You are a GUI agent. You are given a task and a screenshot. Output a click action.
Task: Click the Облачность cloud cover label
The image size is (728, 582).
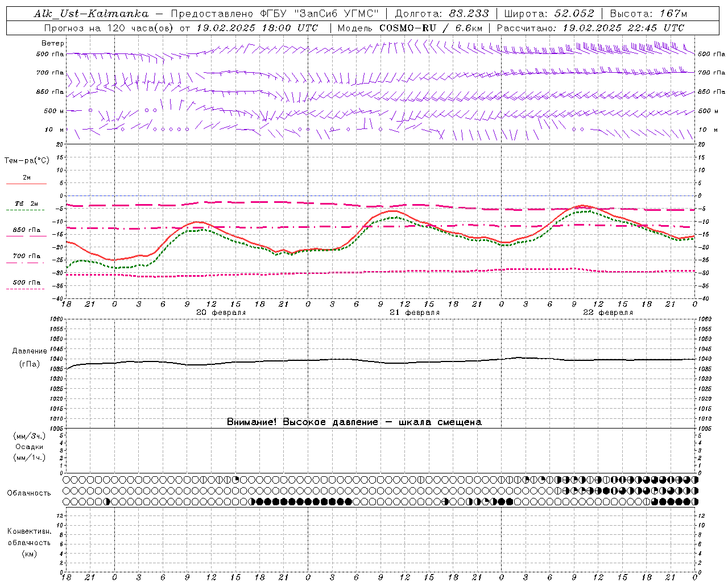coord(29,493)
